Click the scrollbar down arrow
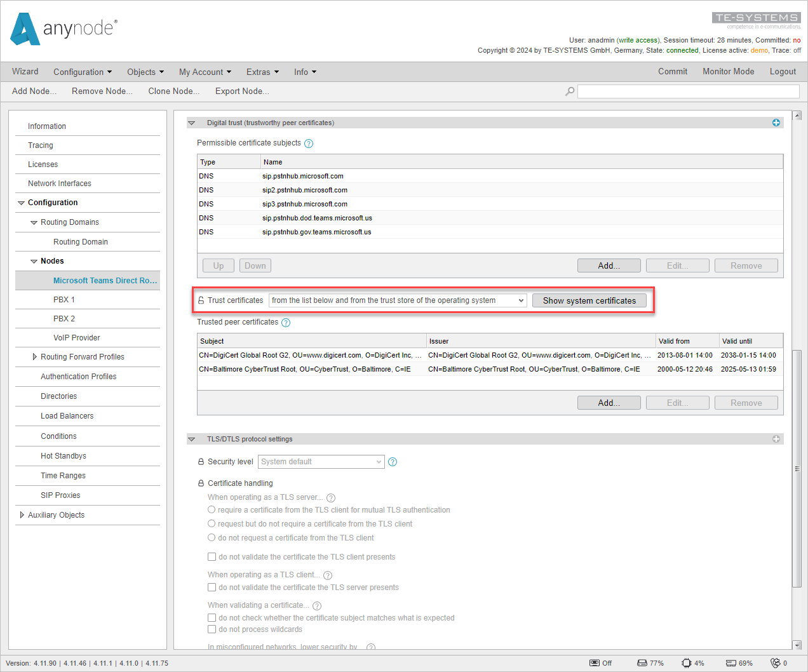The height and width of the screenshot is (672, 808). (x=797, y=645)
